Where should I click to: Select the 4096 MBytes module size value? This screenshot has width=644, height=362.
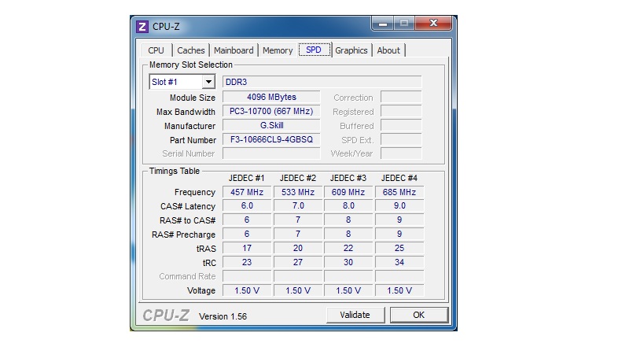[x=271, y=97]
